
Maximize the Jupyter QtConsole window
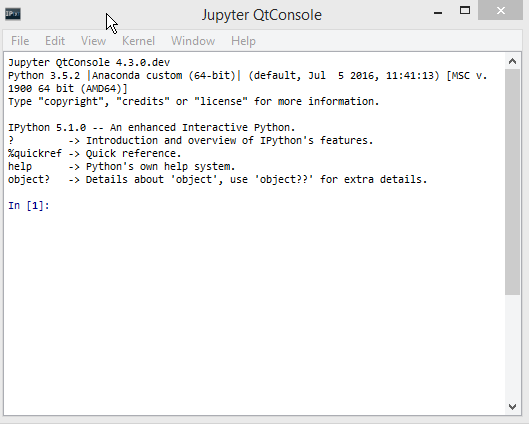(465, 10)
